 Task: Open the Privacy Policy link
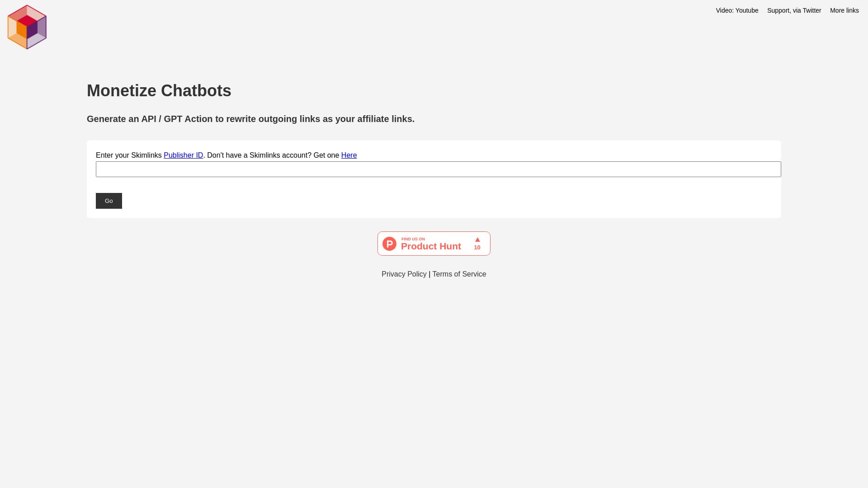point(404,274)
